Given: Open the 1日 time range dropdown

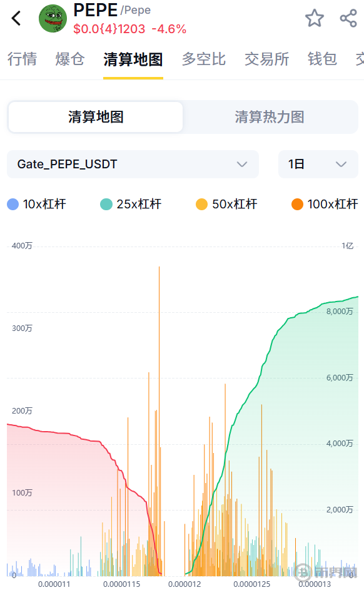Looking at the screenshot, I should [x=318, y=164].
